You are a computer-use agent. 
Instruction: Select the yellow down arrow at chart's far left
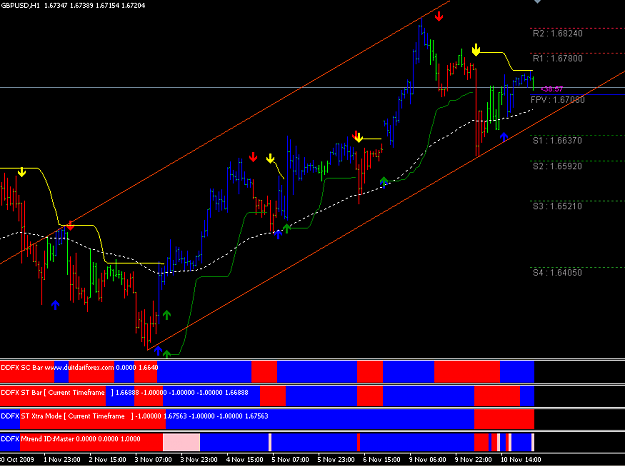22,172
